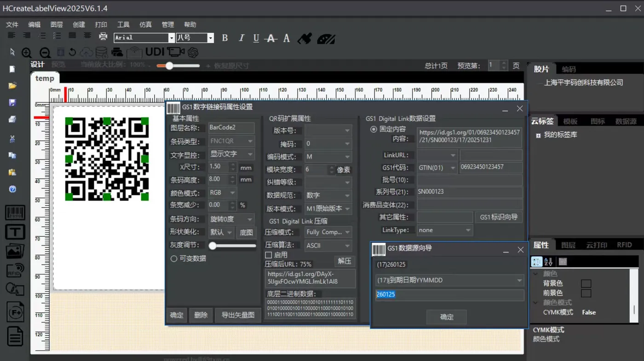Select the 可变数据 radio button
Viewport: 644px width, 361px height.
coord(174,259)
